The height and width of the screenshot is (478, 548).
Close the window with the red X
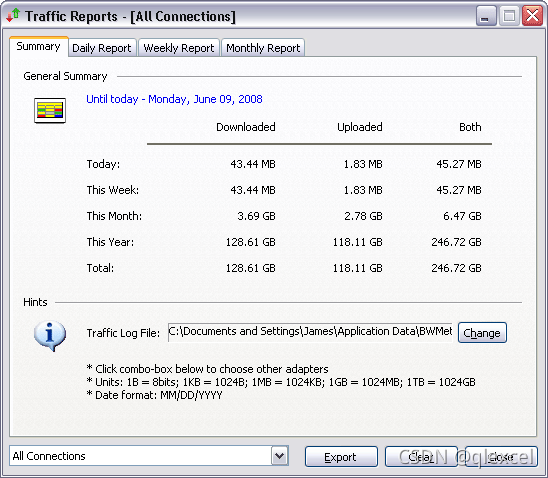pyautogui.click(x=533, y=16)
